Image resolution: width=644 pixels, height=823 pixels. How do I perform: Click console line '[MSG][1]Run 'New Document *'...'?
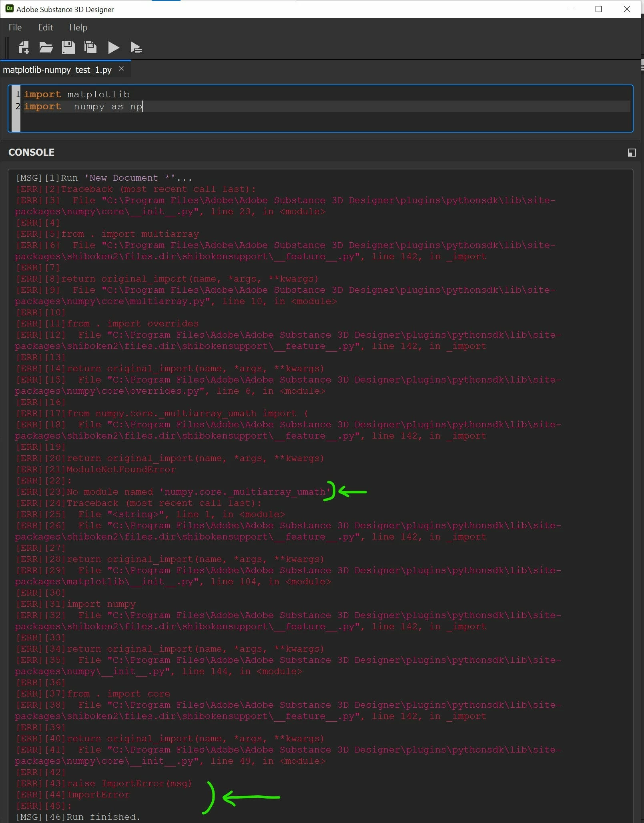coord(104,178)
